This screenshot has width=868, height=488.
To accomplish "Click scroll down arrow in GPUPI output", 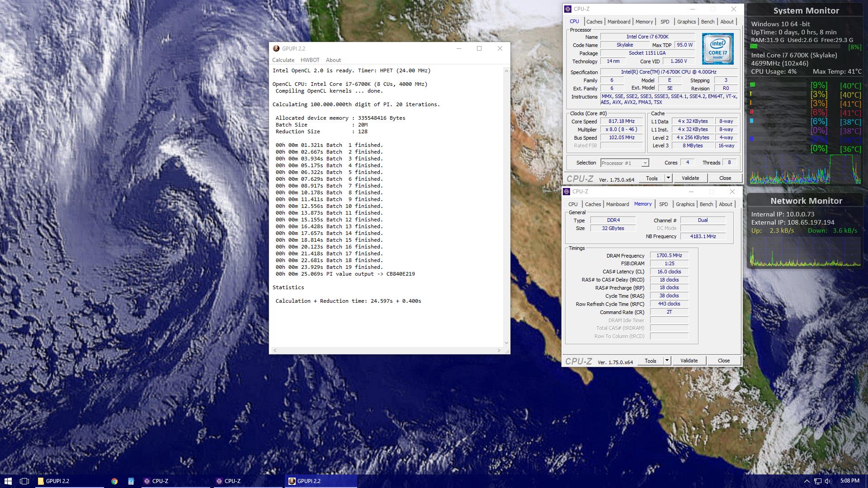I will [506, 343].
